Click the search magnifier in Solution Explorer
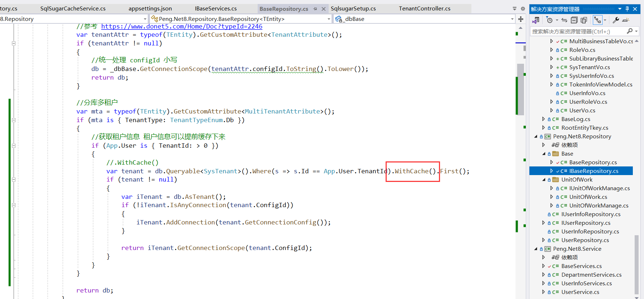 pos(630,31)
